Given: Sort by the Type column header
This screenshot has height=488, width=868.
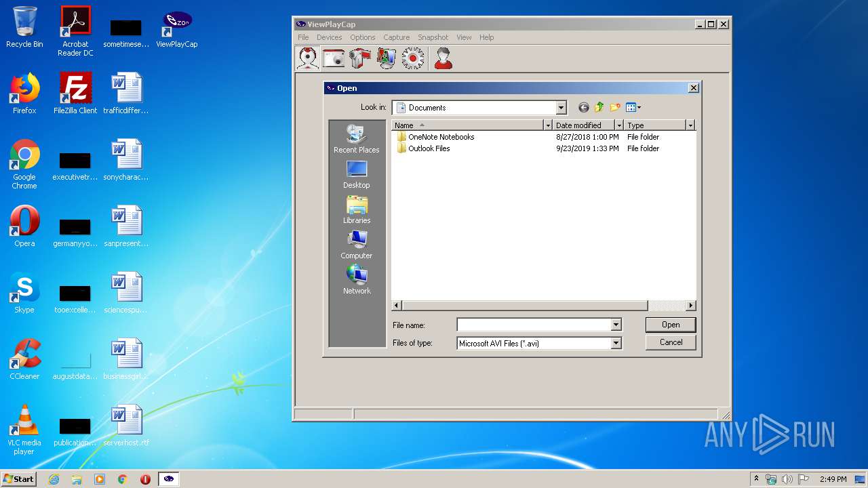Looking at the screenshot, I should tap(655, 125).
